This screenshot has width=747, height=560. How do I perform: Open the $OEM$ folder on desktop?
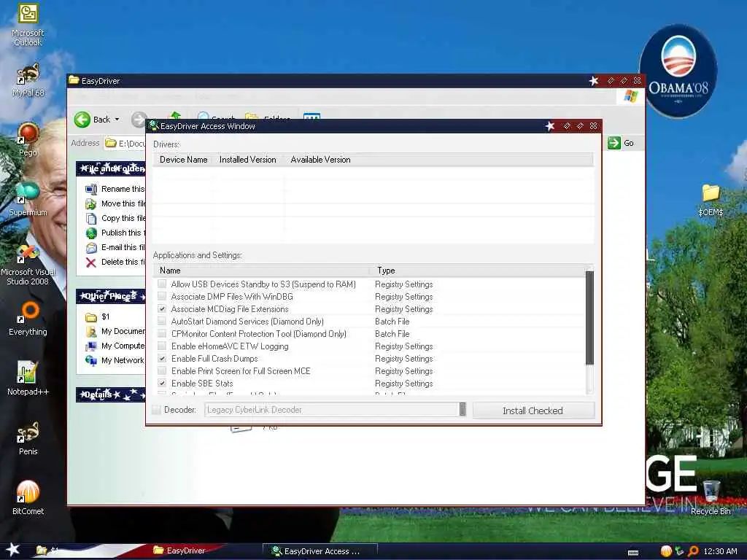(711, 200)
